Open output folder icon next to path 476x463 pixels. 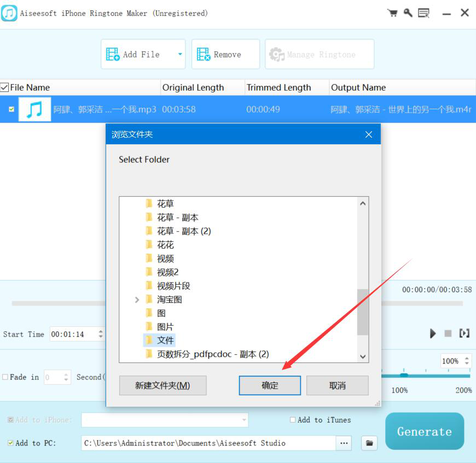pyautogui.click(x=369, y=443)
